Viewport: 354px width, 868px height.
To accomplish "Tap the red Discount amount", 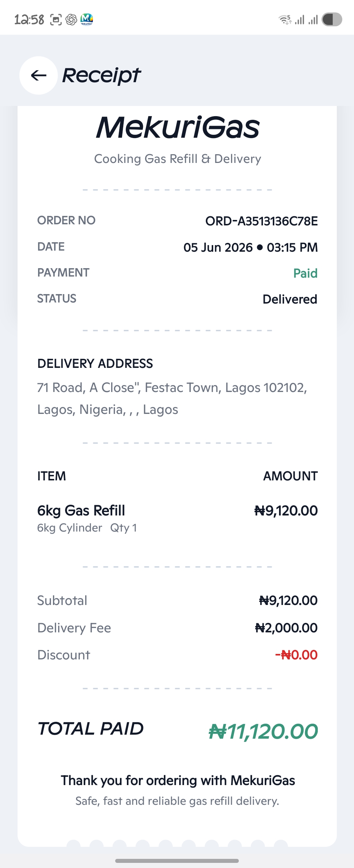I will 296,655.
